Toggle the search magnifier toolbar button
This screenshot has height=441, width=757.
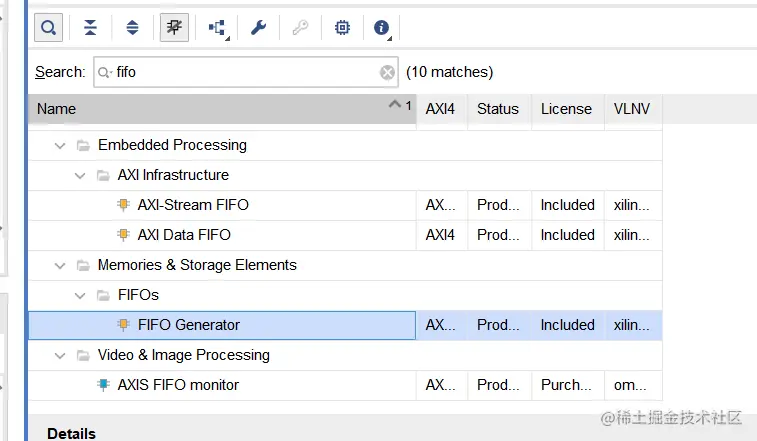(48, 28)
